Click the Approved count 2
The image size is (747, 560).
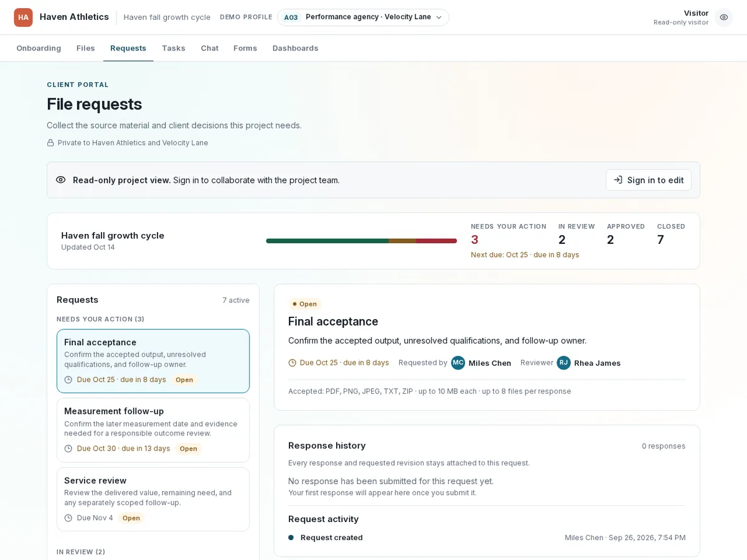611,240
